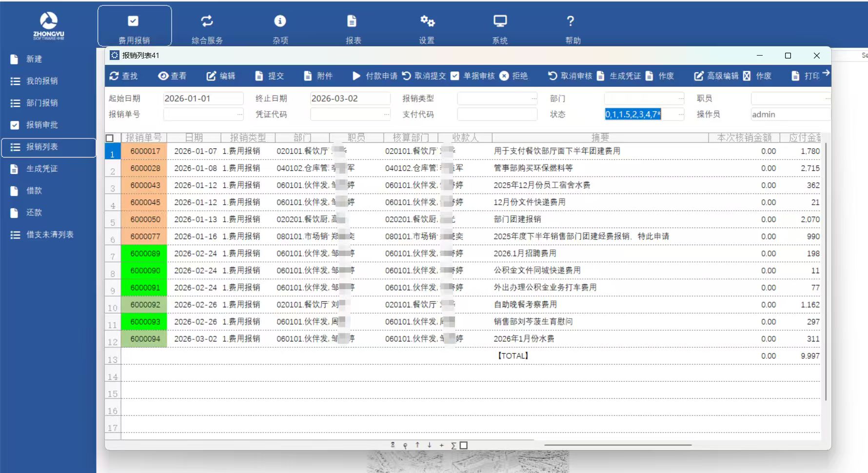Open the 状态 status field selector
The width and height of the screenshot is (868, 473).
click(681, 115)
